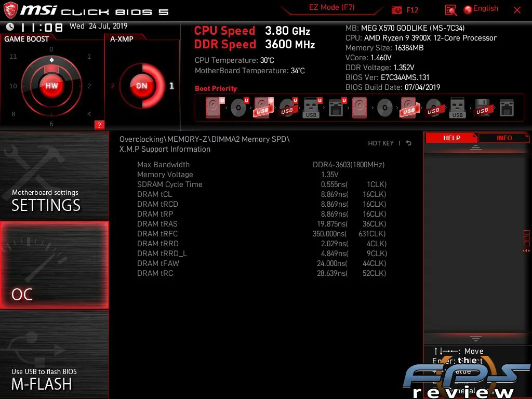Click the legacy network boot icon without U badge

pos(507,108)
